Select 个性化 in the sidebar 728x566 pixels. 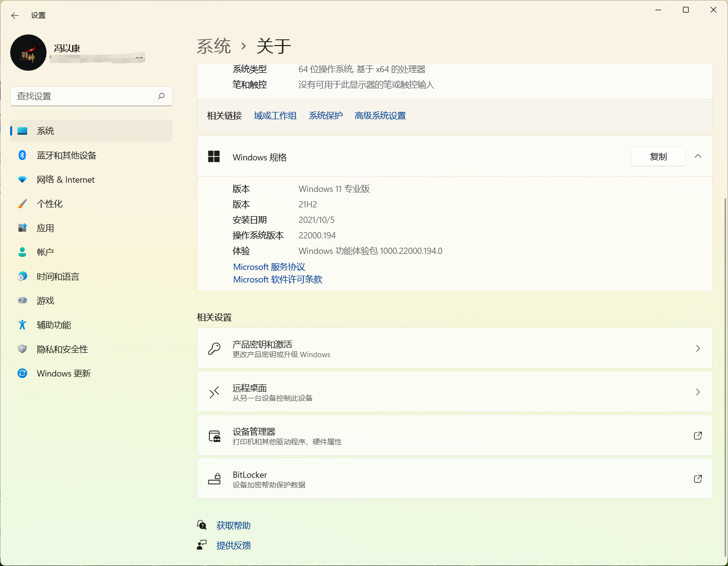click(91, 204)
